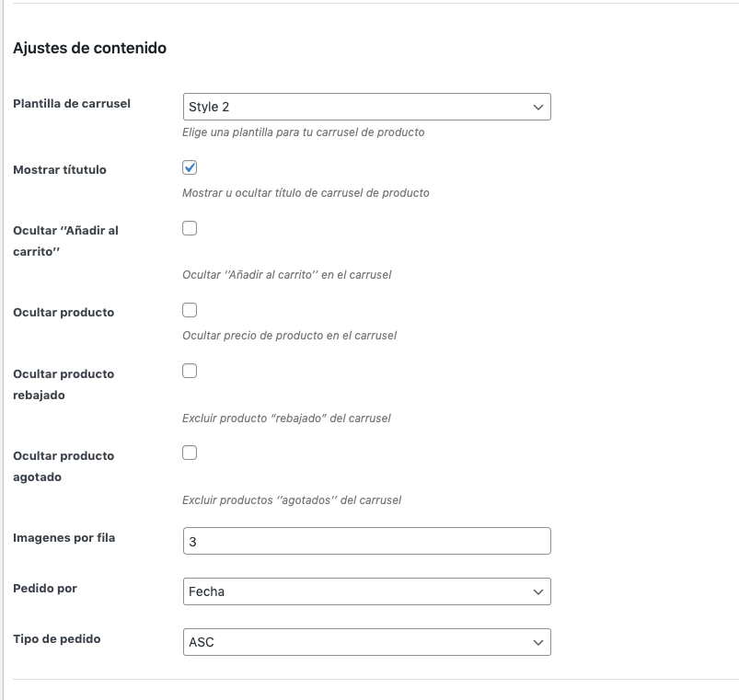This screenshot has width=739, height=700.
Task: Click the Plantilla de carrusel label
Action: (x=72, y=104)
